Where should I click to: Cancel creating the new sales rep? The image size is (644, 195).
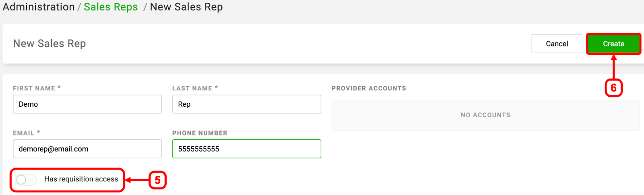click(557, 44)
